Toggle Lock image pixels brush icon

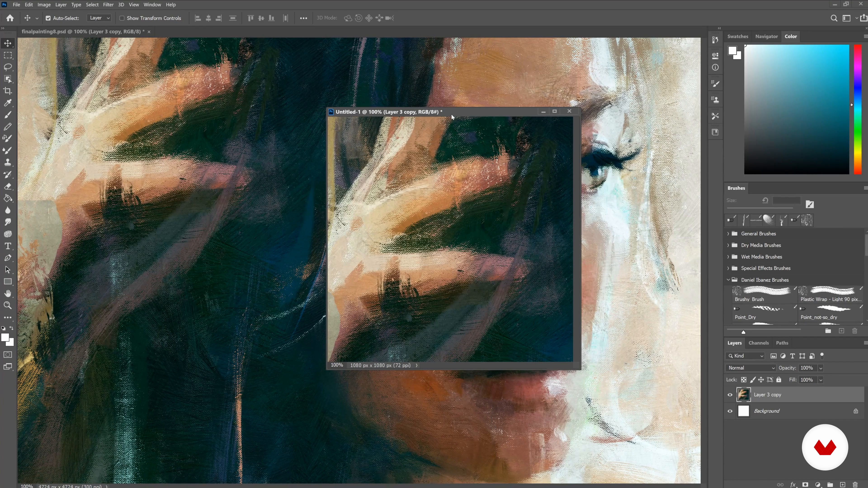tap(752, 380)
